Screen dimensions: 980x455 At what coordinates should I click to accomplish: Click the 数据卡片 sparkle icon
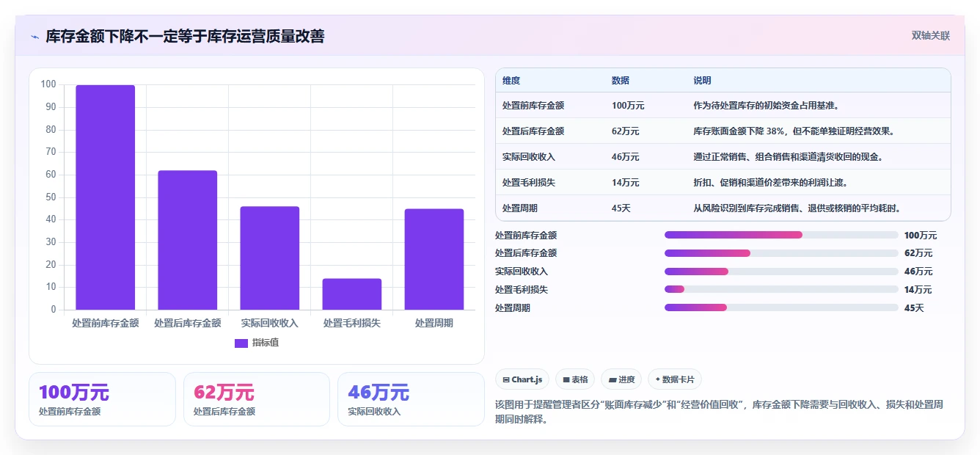point(657,380)
